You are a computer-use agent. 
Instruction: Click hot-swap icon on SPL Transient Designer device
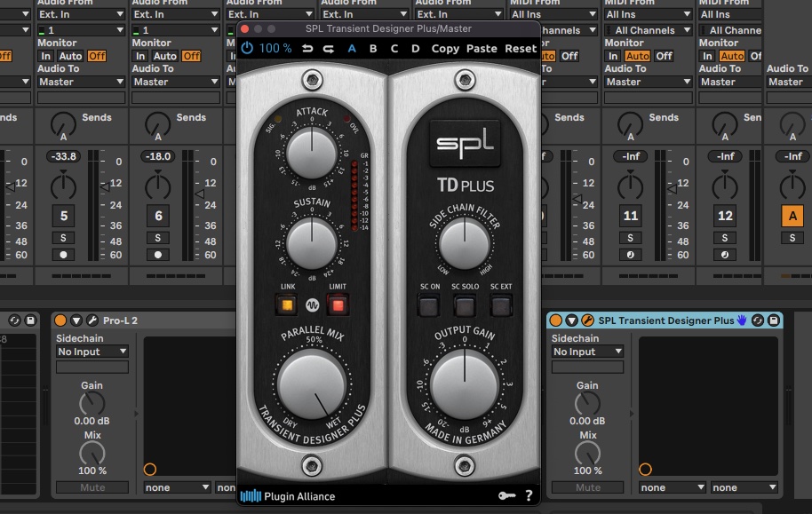click(757, 320)
